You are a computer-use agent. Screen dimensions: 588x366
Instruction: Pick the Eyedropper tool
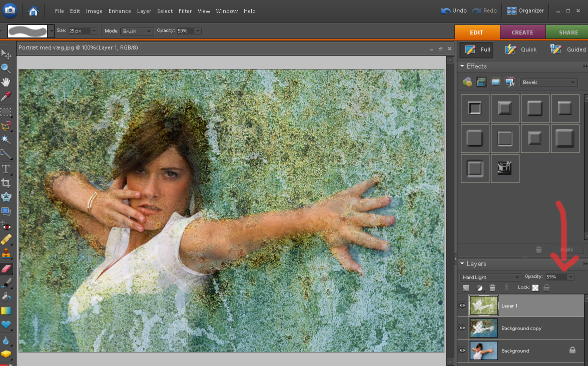tap(6, 96)
